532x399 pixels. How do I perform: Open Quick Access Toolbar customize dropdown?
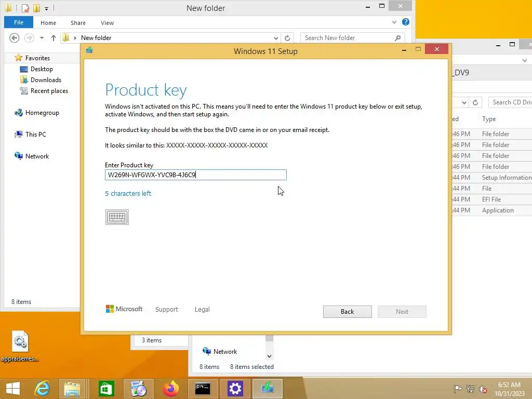coord(46,8)
